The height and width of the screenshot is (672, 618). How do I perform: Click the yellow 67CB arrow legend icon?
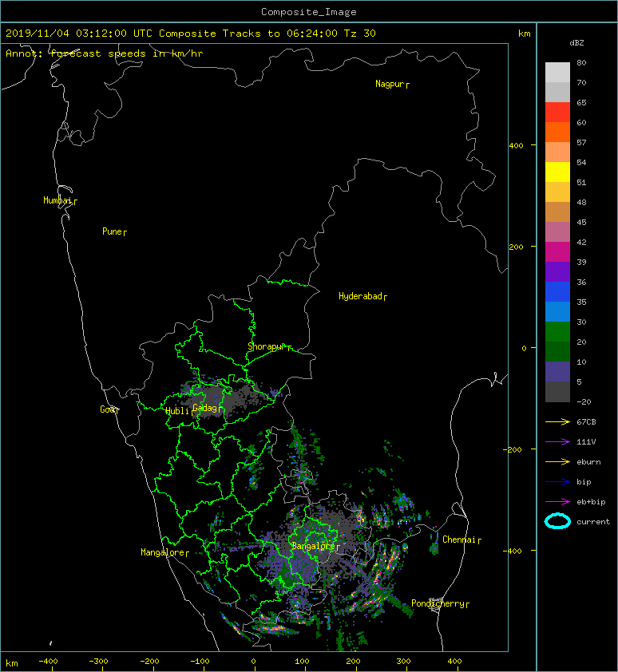click(557, 421)
